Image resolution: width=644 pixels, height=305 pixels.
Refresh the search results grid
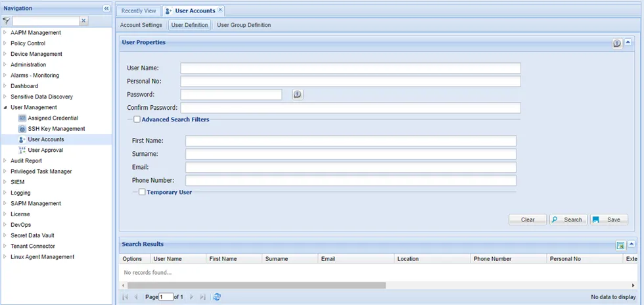pos(218,296)
